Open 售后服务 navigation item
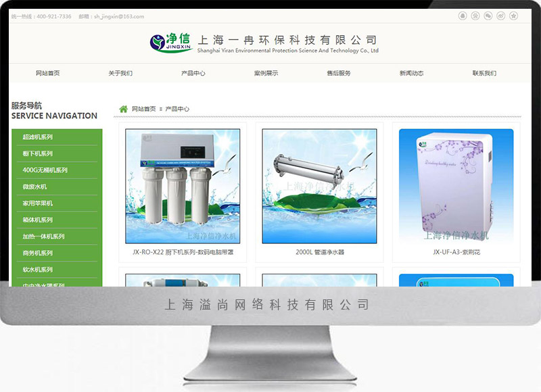 click(x=339, y=73)
